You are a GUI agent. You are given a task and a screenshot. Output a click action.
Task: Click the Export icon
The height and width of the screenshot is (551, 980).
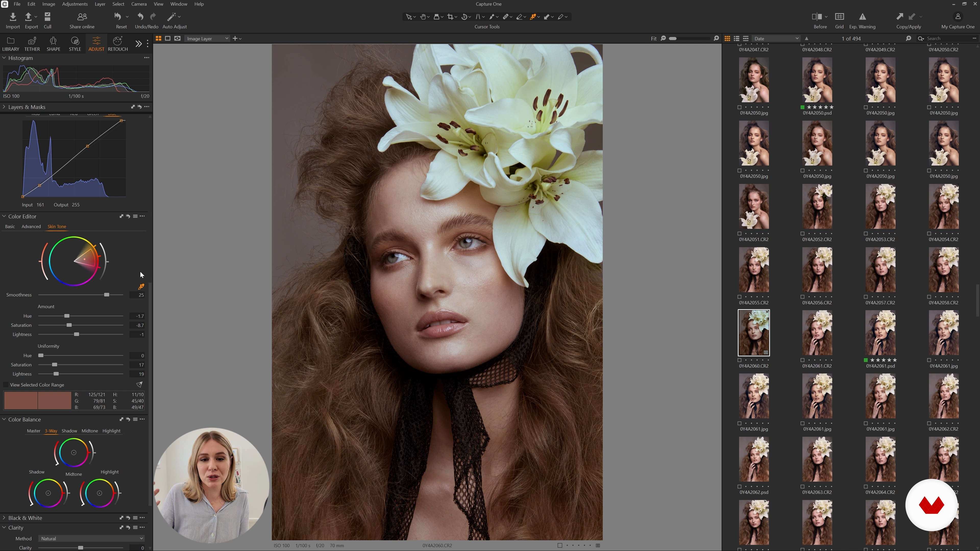[28, 17]
